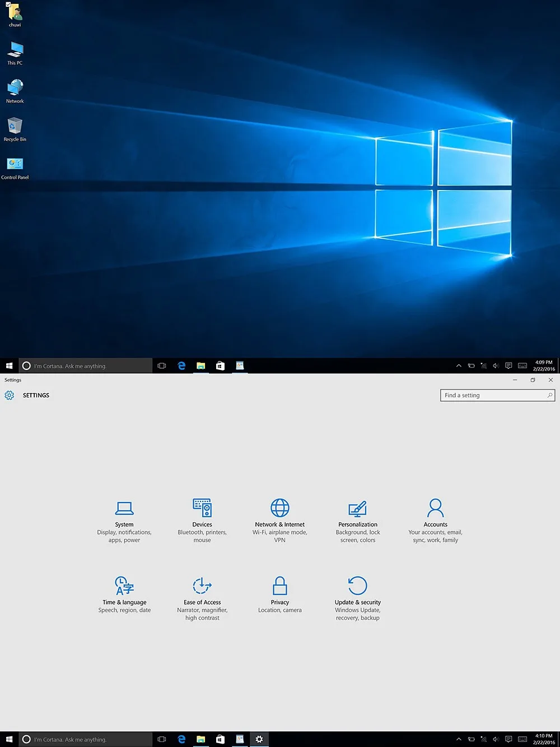The image size is (560, 747).
Task: Open Network & Internet settings
Action: coord(280,522)
